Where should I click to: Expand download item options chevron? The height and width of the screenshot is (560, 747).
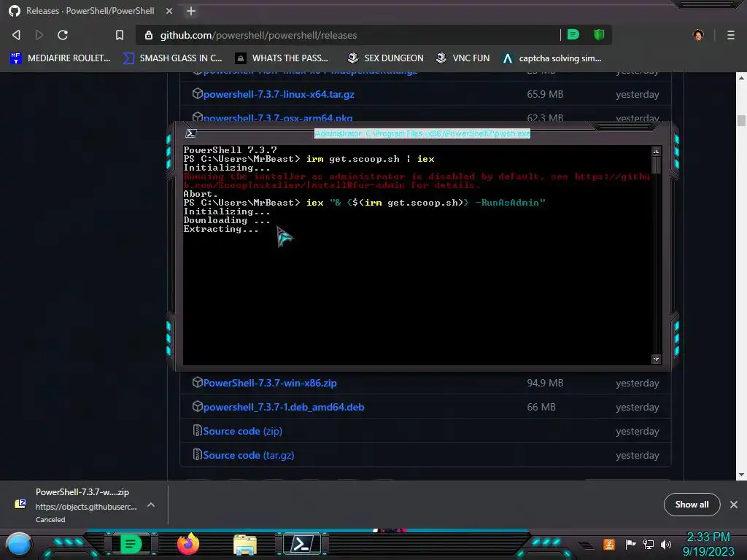(x=150, y=505)
